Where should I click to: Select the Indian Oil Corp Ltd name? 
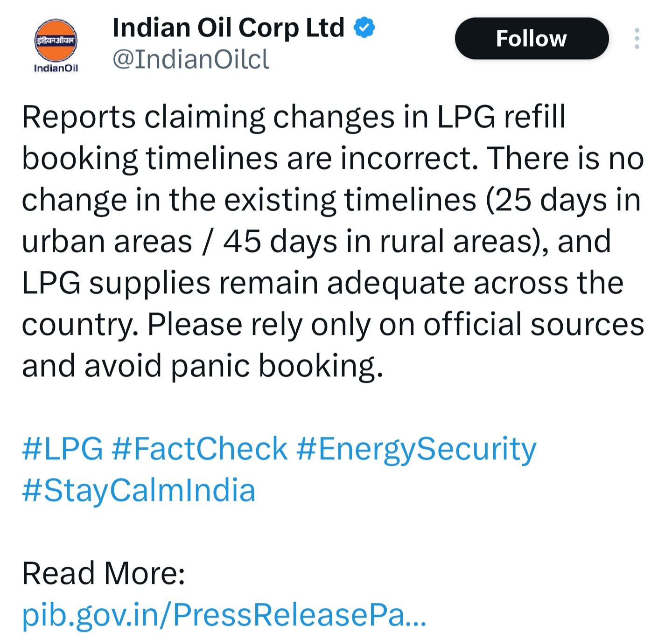227,27
